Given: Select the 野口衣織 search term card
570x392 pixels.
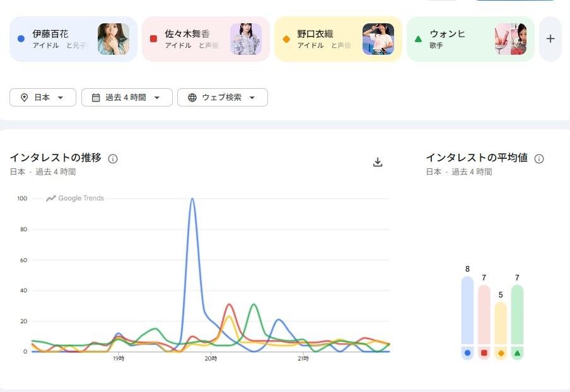Looking at the screenshot, I should point(338,39).
